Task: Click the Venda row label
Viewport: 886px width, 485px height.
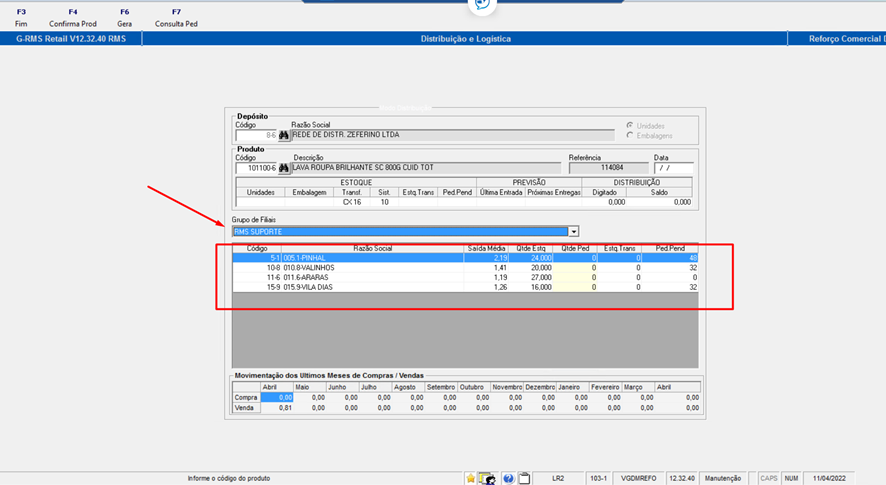Action: point(246,408)
